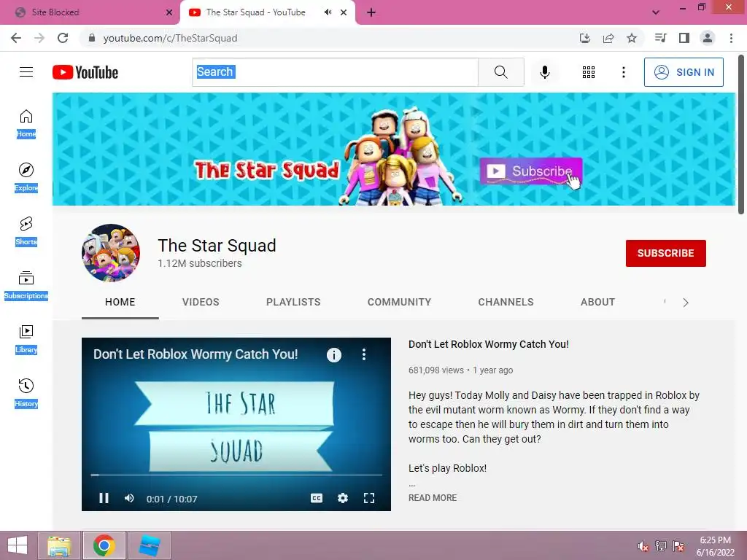Switch to the ABOUT channel tab
The width and height of the screenshot is (747, 560).
(x=598, y=302)
